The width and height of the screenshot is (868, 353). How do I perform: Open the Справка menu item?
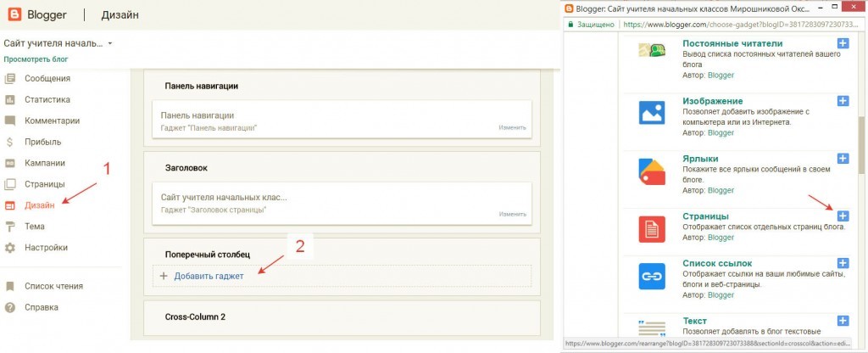[42, 307]
